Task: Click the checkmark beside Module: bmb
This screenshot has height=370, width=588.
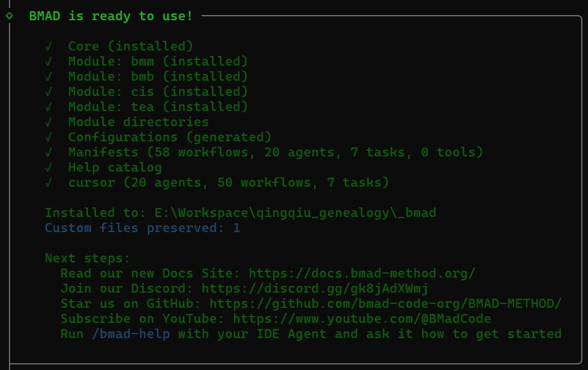Action: click(49, 76)
